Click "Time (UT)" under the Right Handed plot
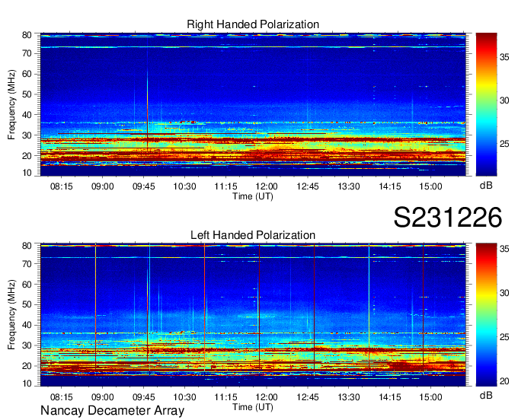The image size is (518, 420). [253, 196]
